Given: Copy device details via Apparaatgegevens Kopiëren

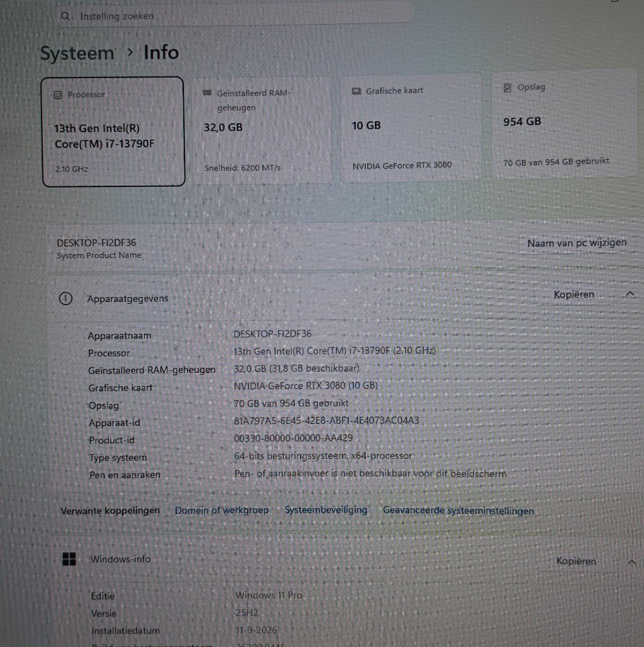Looking at the screenshot, I should [x=574, y=294].
